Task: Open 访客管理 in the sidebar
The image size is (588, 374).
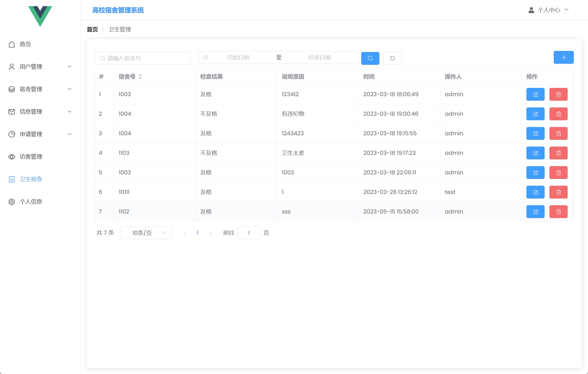Action: tap(31, 156)
